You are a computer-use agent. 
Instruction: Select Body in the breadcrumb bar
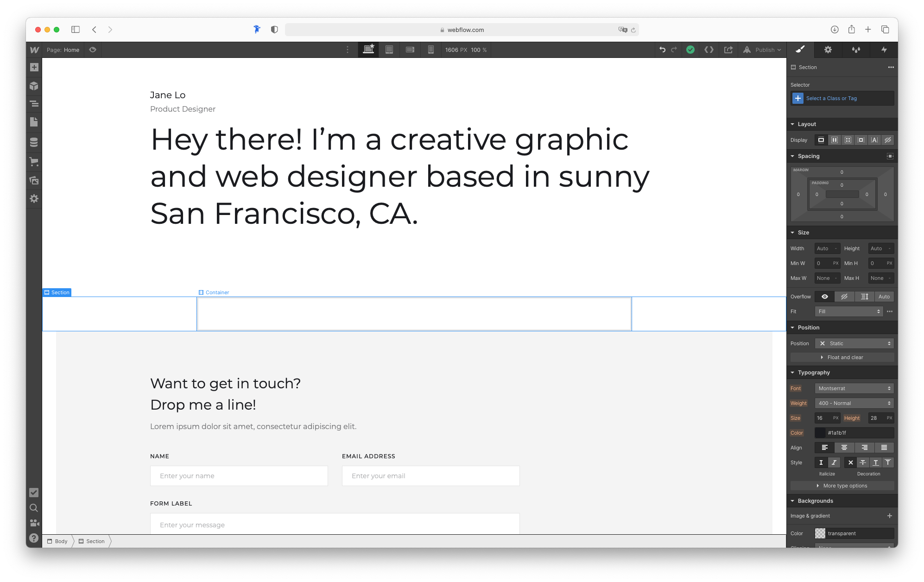pyautogui.click(x=60, y=541)
